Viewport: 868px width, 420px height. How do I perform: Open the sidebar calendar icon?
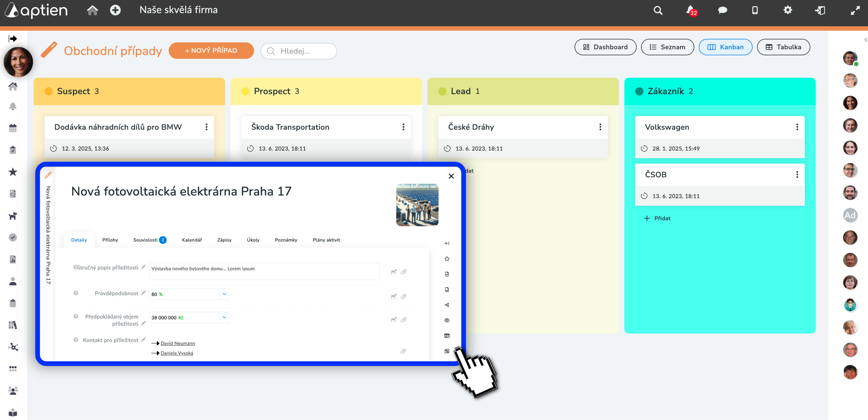(x=13, y=128)
